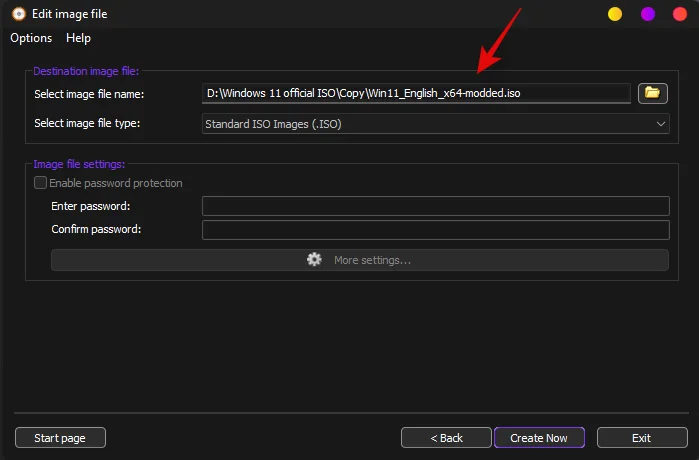
Task: Go to the Start page
Action: pyautogui.click(x=60, y=438)
